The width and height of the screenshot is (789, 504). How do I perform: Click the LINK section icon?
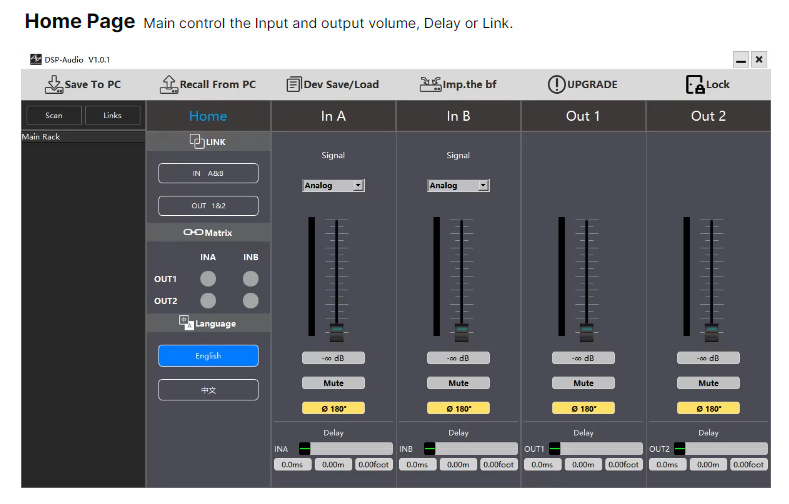[x=197, y=141]
